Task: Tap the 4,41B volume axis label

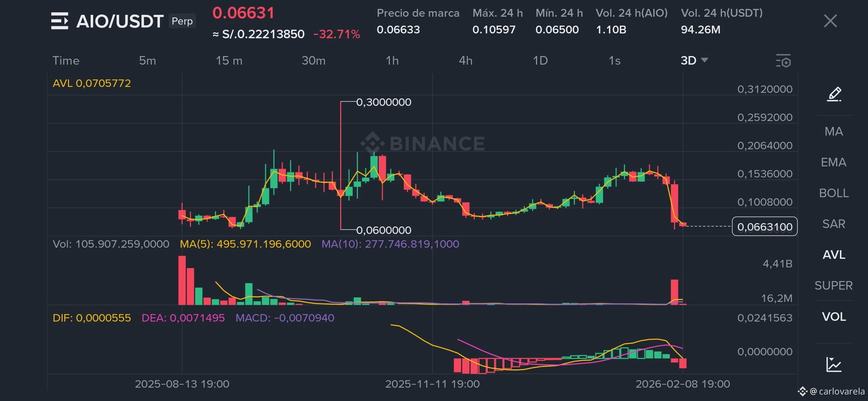Action: 777,264
